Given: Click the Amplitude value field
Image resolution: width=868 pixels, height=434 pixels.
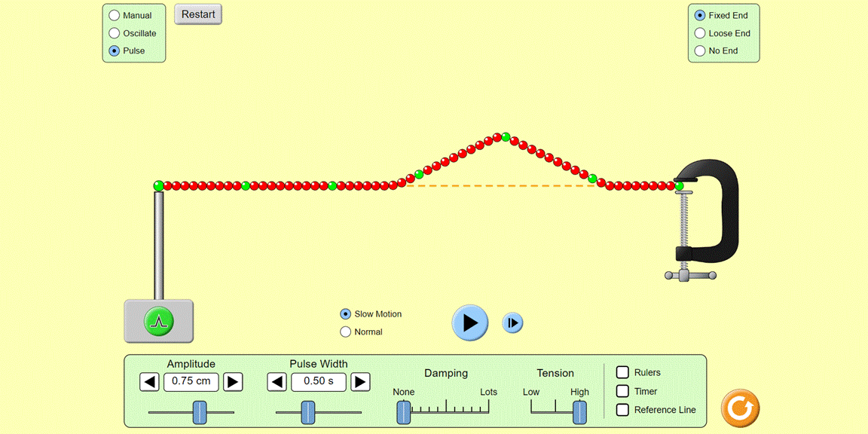Looking at the screenshot, I should (x=191, y=382).
